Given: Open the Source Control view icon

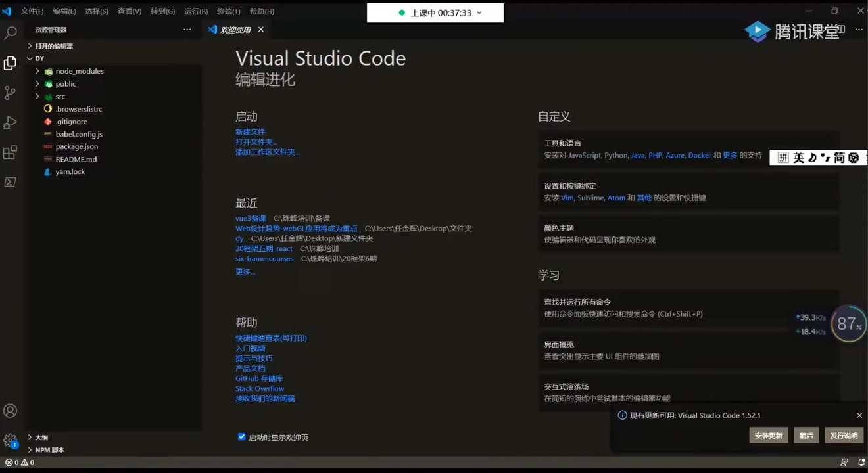Looking at the screenshot, I should click(x=10, y=93).
